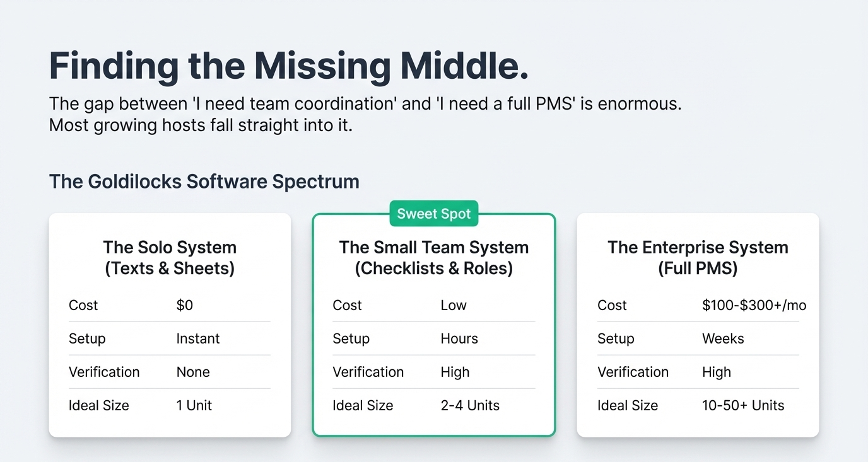Click the subtitle line mentioning full PMS
The image size is (868, 462).
365,103
